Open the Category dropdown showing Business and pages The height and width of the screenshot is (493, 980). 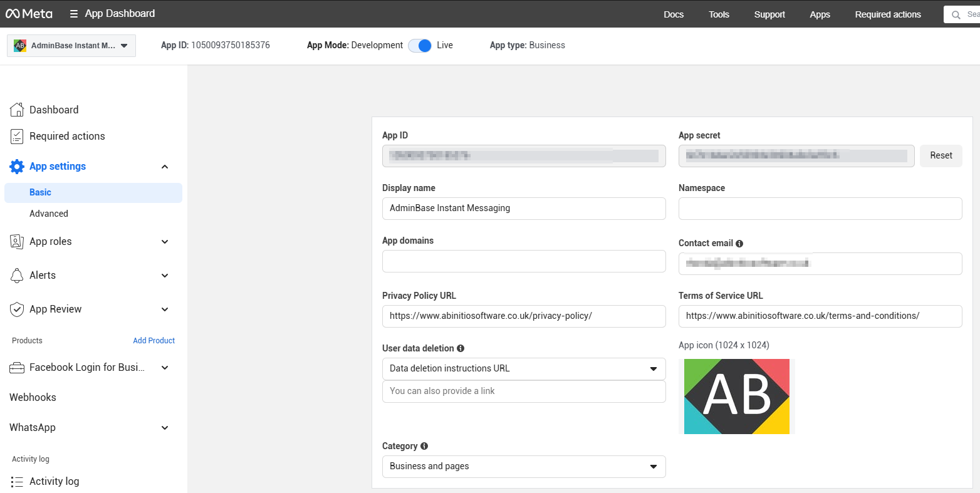(523, 467)
